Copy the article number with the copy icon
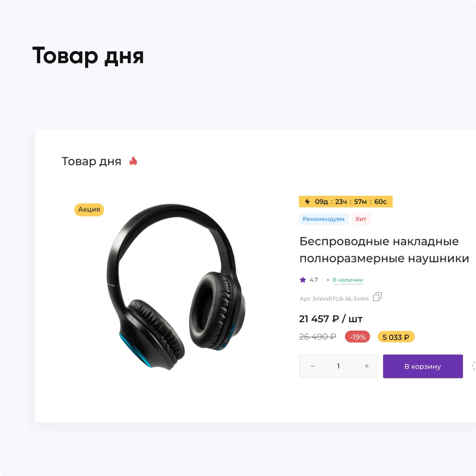The width and height of the screenshot is (476, 476). pos(377,297)
